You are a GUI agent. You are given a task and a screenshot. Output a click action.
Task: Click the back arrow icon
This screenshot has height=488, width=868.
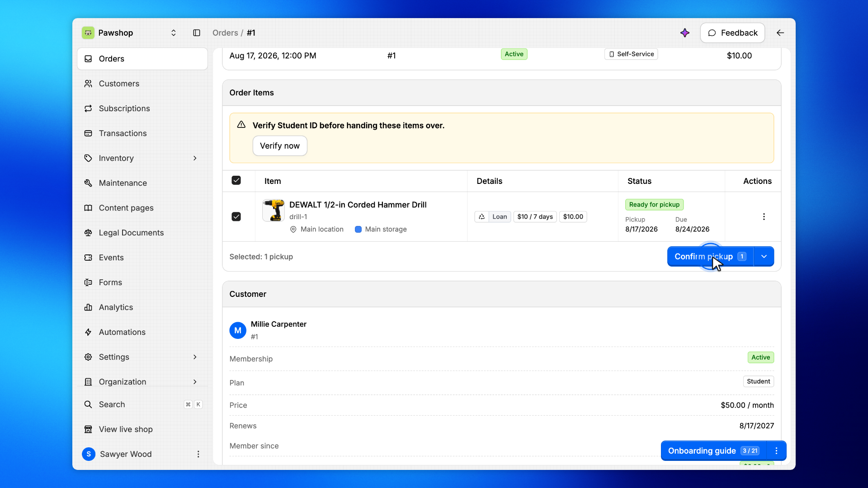[x=780, y=33]
